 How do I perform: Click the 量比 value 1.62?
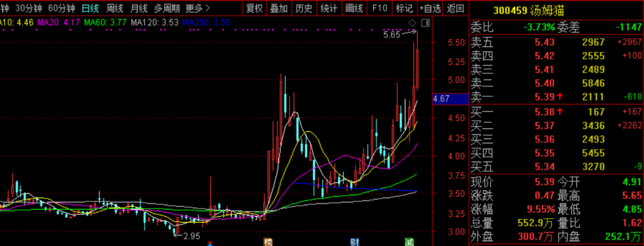click(x=631, y=223)
